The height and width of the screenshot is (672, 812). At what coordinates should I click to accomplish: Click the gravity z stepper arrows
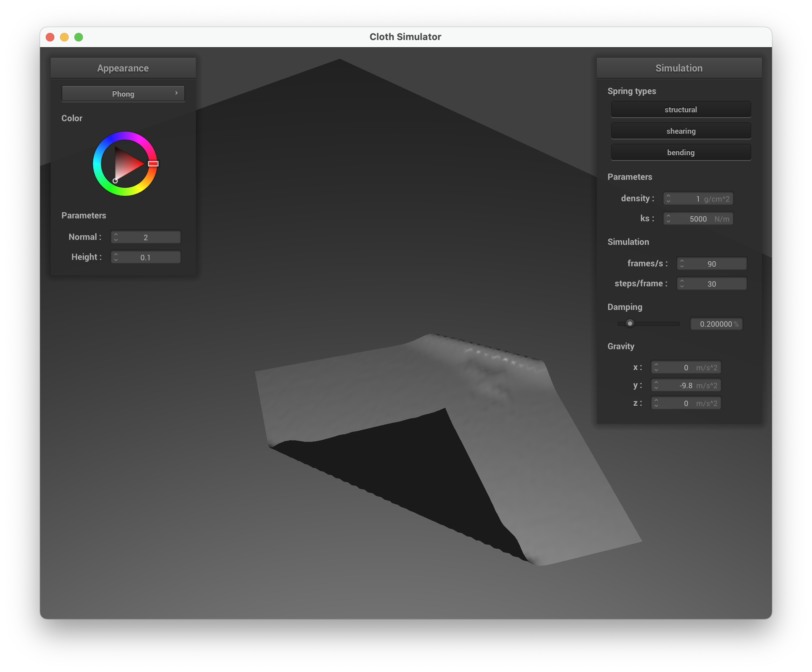656,403
